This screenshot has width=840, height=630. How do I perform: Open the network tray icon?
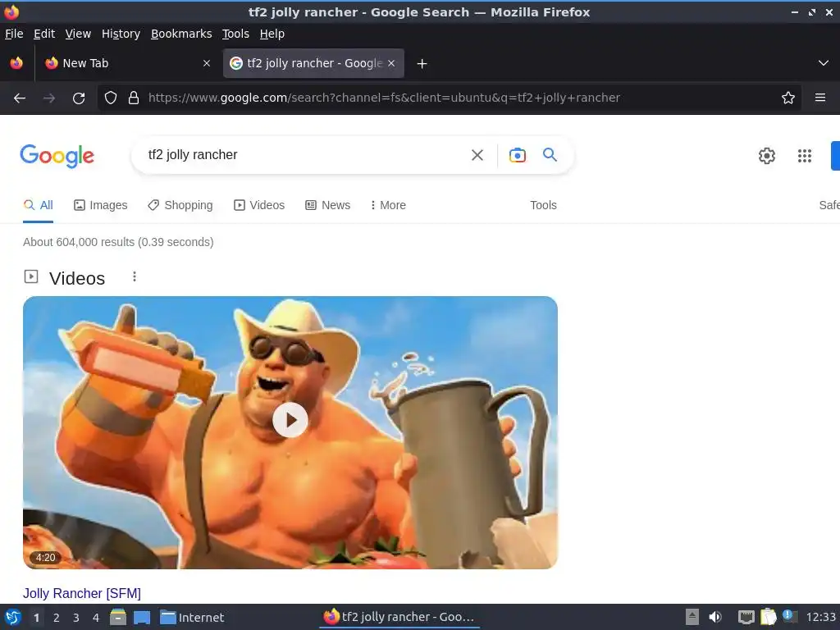pyautogui.click(x=746, y=617)
